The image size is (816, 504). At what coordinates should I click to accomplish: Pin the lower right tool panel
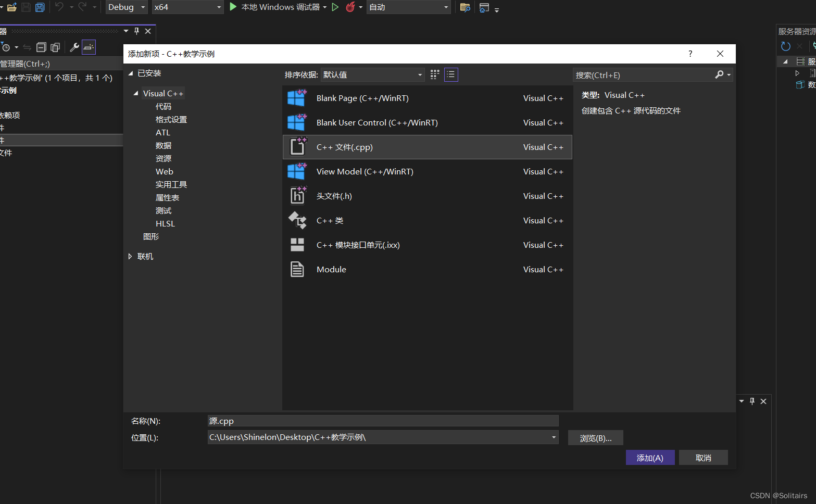tap(752, 401)
